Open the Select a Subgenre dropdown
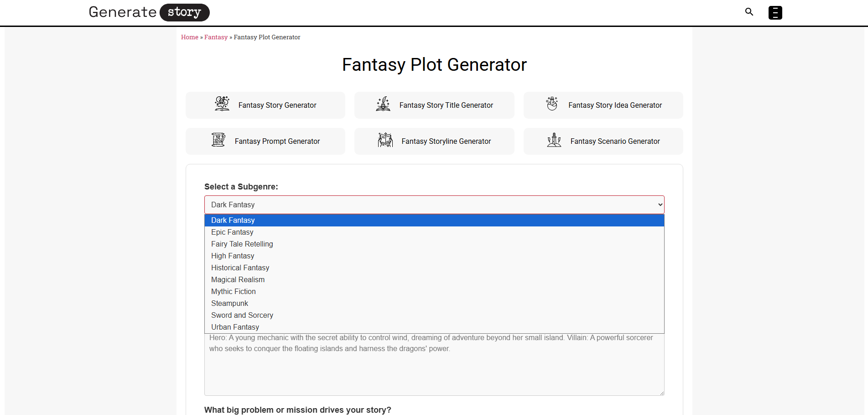 (434, 205)
